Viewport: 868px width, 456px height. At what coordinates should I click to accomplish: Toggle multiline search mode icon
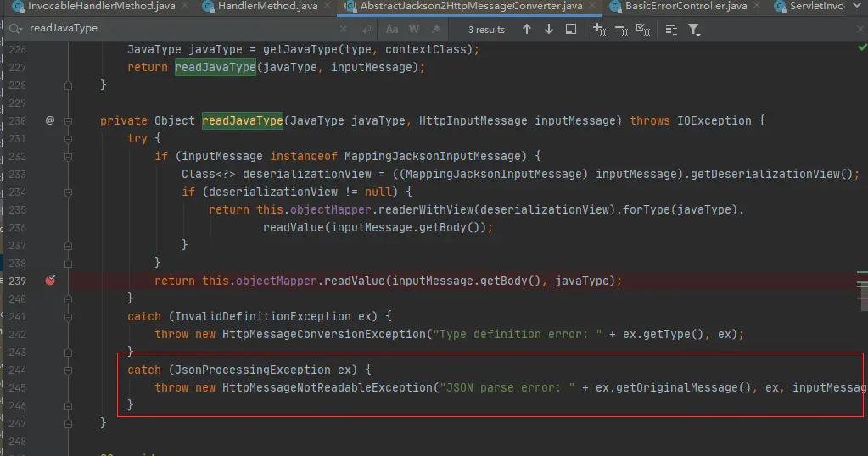(x=364, y=29)
